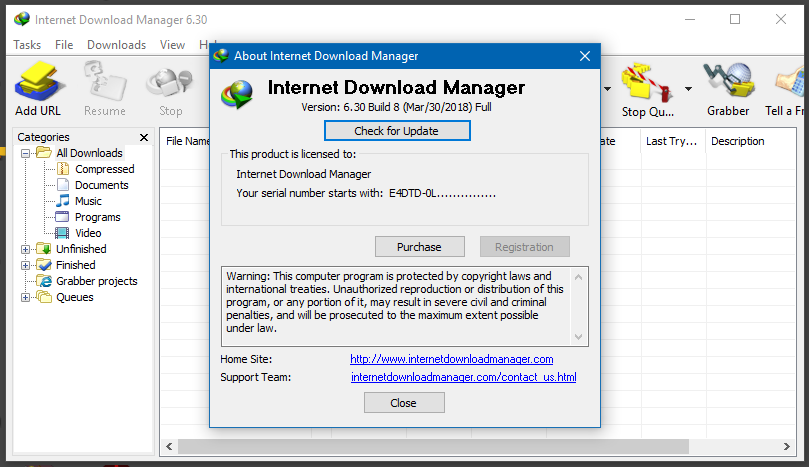Click horizontal scrollbar right arrow
The image size is (809, 467).
[787, 446]
